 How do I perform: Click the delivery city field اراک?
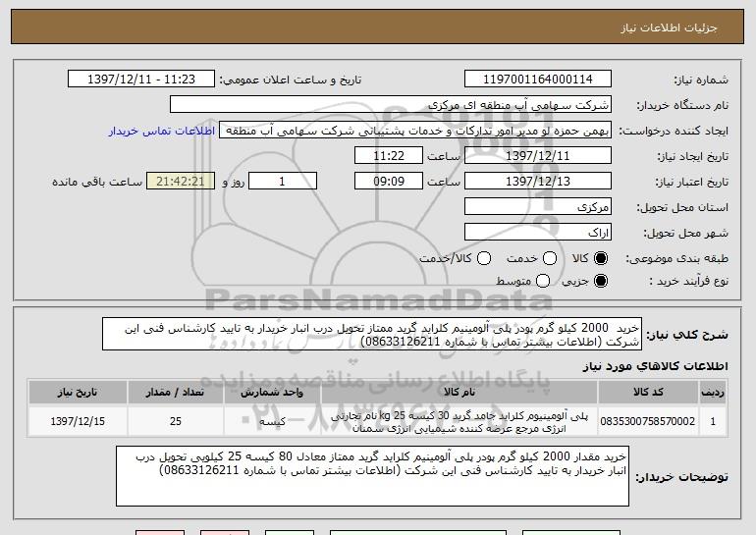(538, 233)
